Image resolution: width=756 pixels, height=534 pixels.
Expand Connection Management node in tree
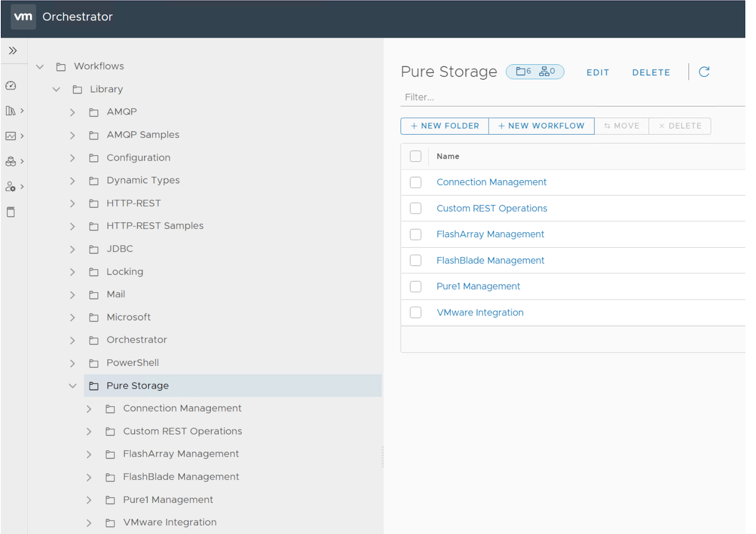[x=89, y=409]
